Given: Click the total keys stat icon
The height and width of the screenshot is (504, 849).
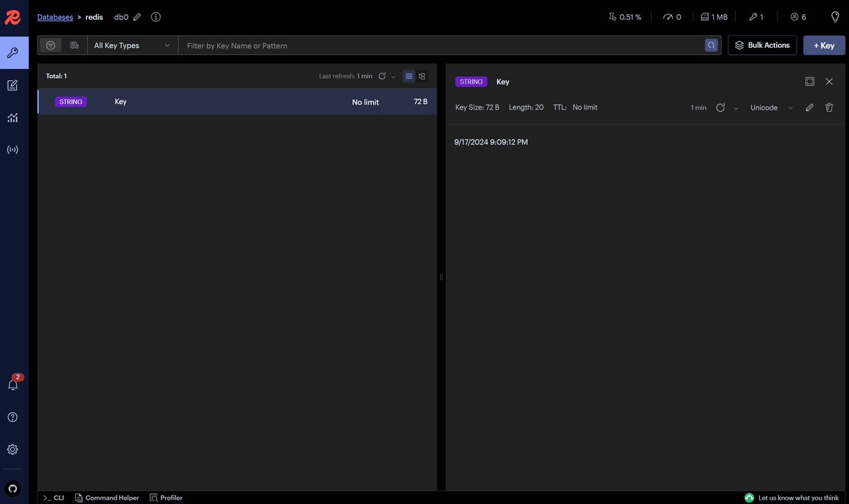Looking at the screenshot, I should 756,17.
